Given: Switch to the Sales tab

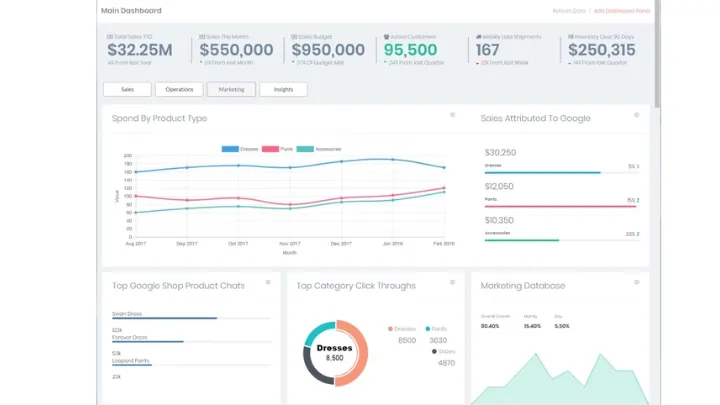Looking at the screenshot, I should click(x=126, y=89).
